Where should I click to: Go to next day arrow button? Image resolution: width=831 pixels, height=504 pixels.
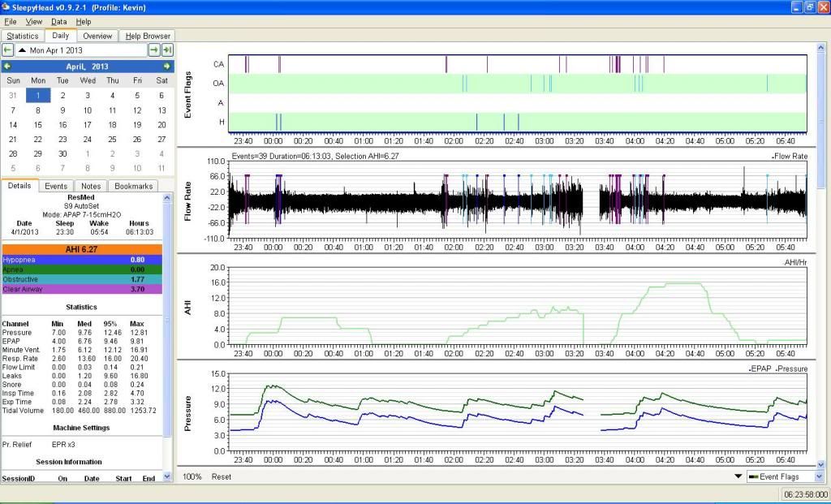pos(153,50)
